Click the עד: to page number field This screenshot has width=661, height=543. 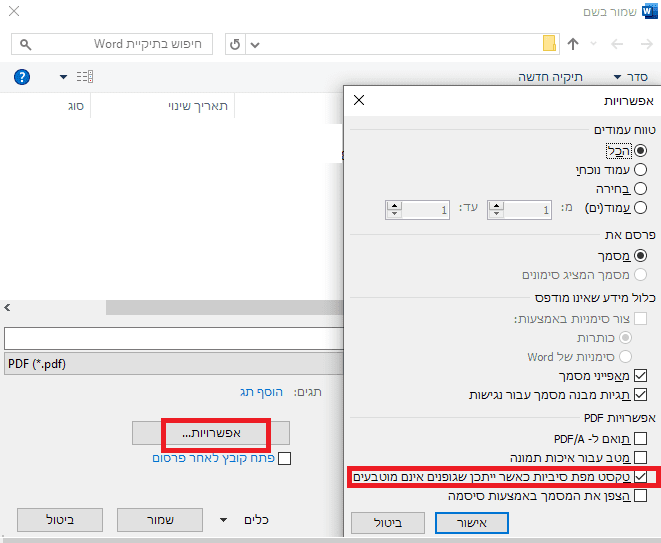point(425,210)
